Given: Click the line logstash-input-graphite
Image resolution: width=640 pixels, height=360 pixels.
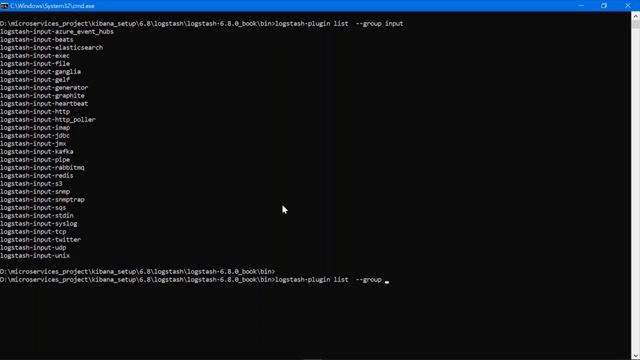Looking at the screenshot, I should click(x=42, y=96).
